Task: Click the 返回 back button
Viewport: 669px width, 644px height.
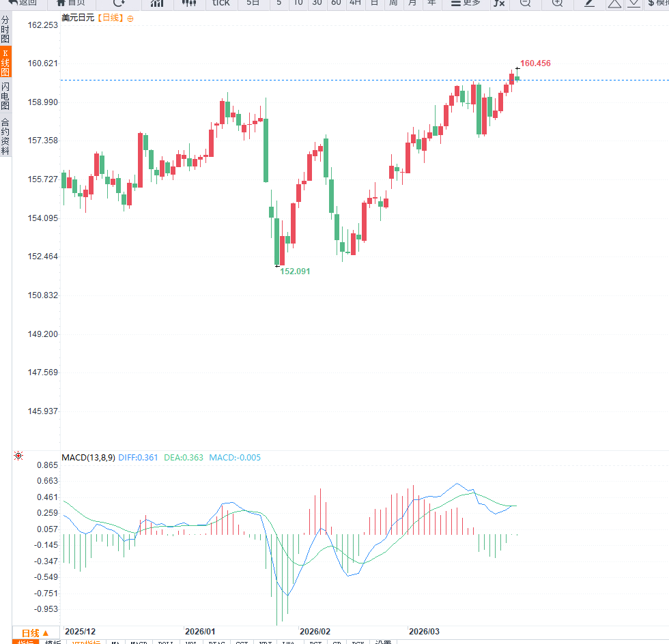Action: pyautogui.click(x=23, y=3)
